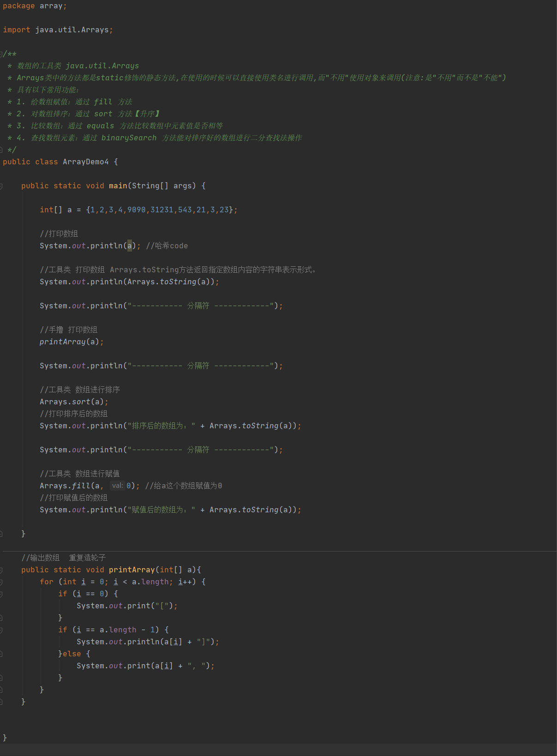Click the import java.util.Arrays statement
557x756 pixels.
click(x=58, y=30)
